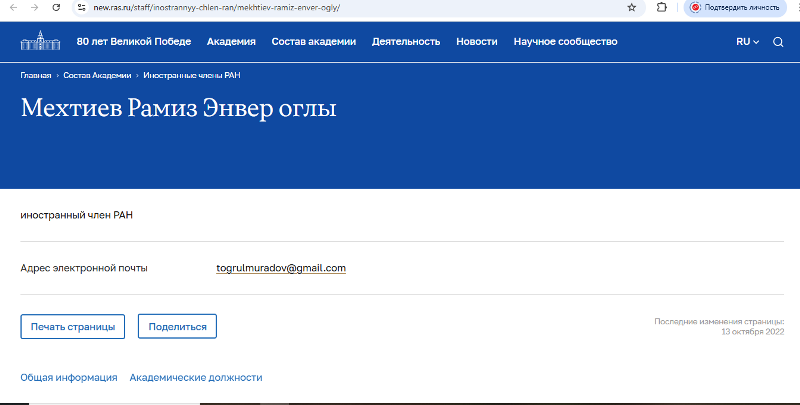Click the togrulmuradov@gmail.com email link
The width and height of the screenshot is (800, 405).
pos(281,268)
